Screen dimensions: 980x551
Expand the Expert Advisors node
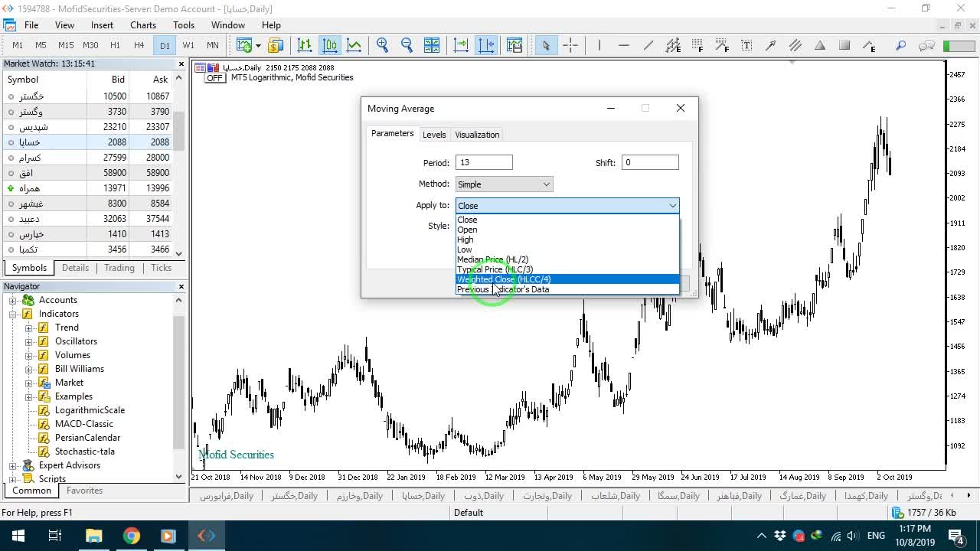pyautogui.click(x=13, y=465)
